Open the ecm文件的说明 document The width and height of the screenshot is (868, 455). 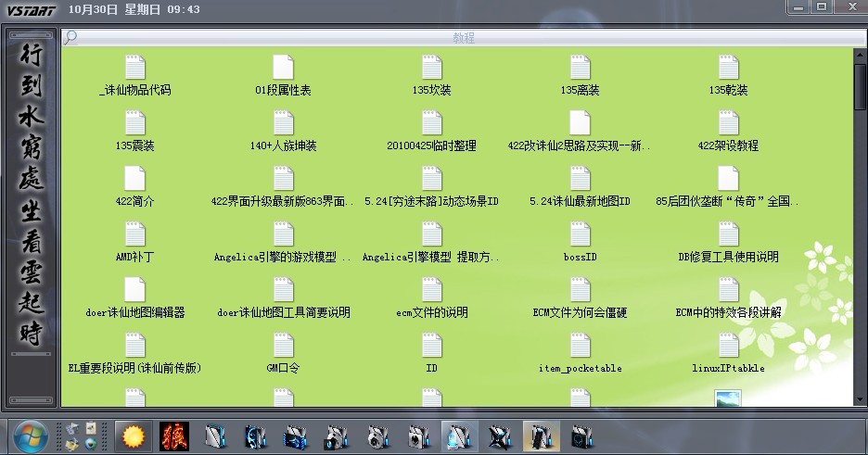tap(431, 291)
